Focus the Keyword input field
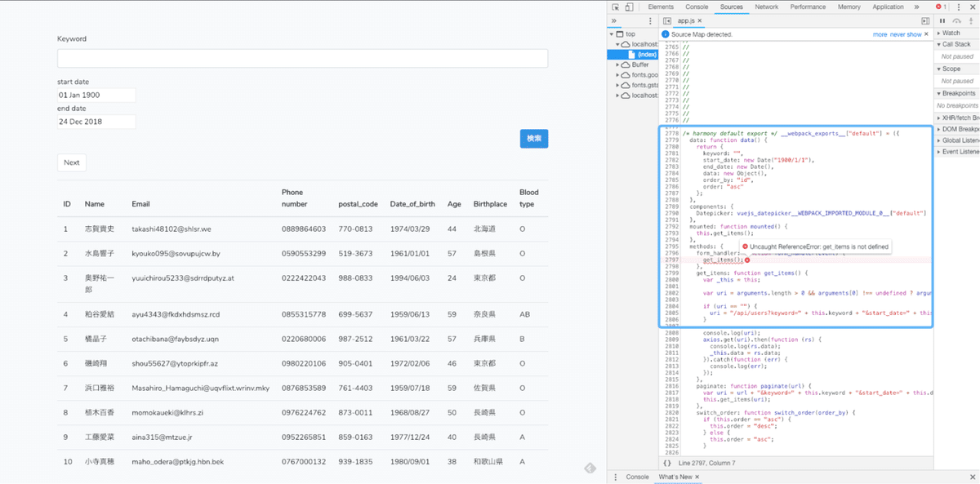The image size is (980, 484). point(302,58)
